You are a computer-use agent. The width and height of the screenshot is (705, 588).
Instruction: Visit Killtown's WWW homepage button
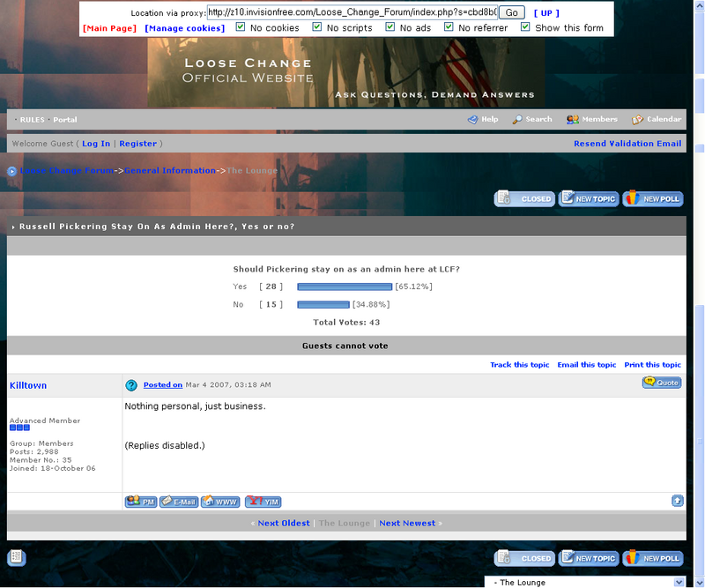pos(220,502)
